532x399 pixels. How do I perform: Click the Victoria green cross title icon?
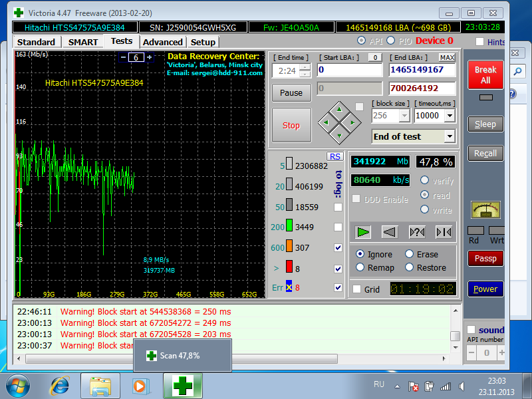click(x=19, y=13)
